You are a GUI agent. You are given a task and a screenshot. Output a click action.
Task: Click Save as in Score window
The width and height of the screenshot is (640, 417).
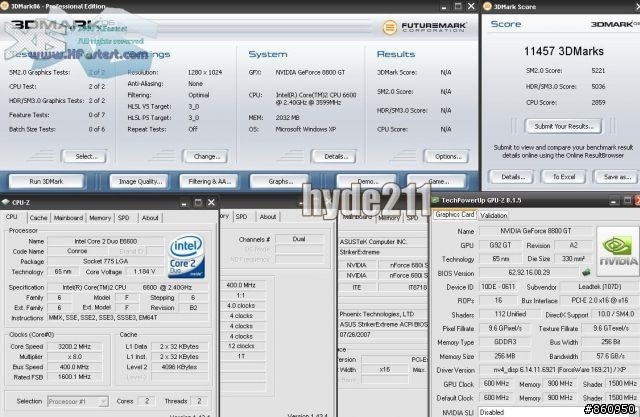point(616,177)
